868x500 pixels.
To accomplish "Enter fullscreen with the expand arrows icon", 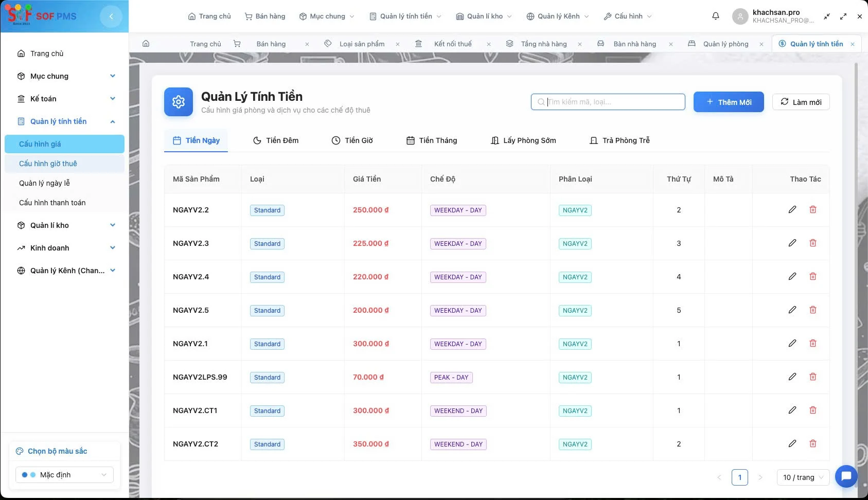I will click(x=843, y=16).
